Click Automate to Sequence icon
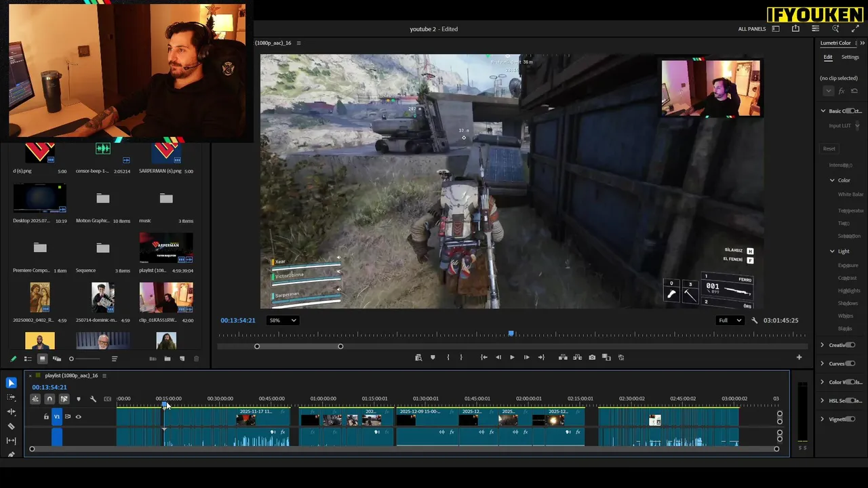 pyautogui.click(x=153, y=359)
